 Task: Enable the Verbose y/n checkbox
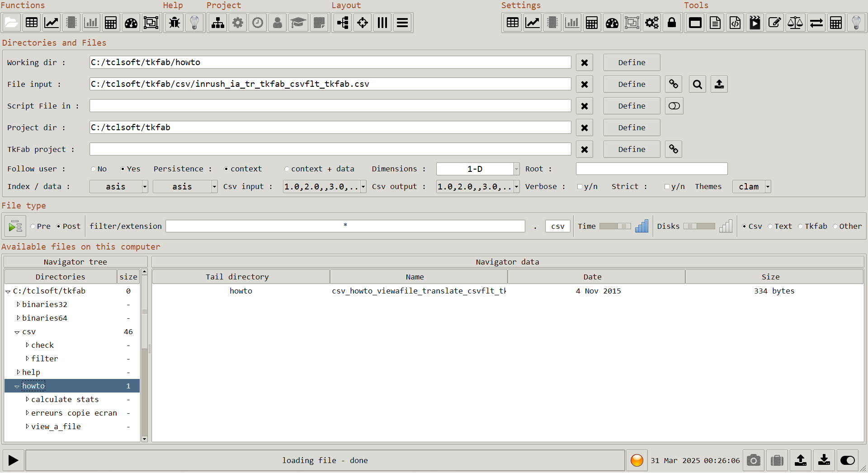(x=580, y=187)
